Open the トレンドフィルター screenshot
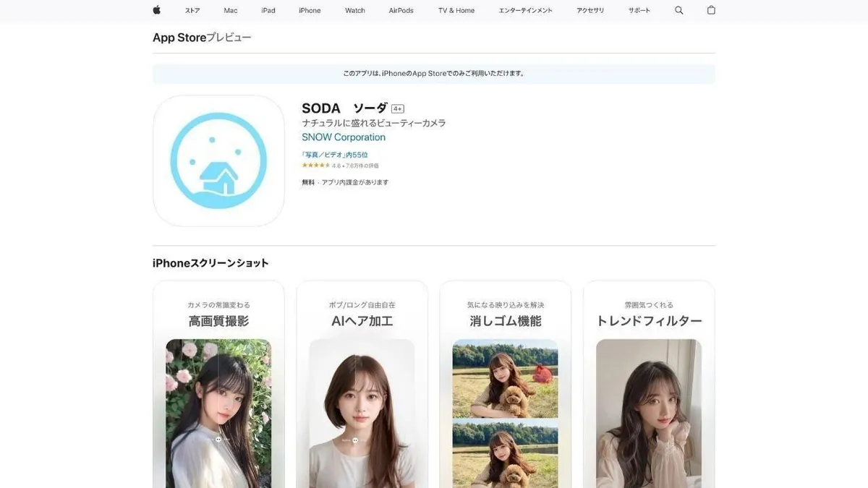The width and height of the screenshot is (868, 488). tap(649, 384)
